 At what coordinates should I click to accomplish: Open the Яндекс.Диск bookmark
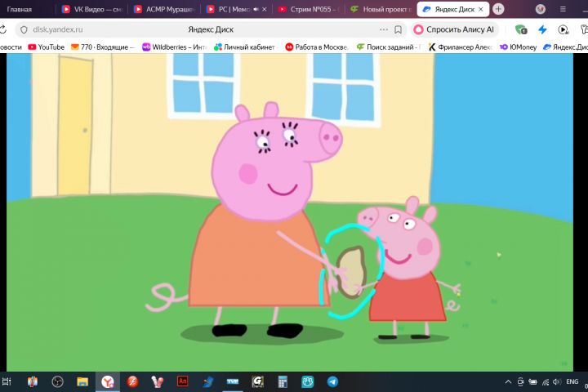point(565,47)
